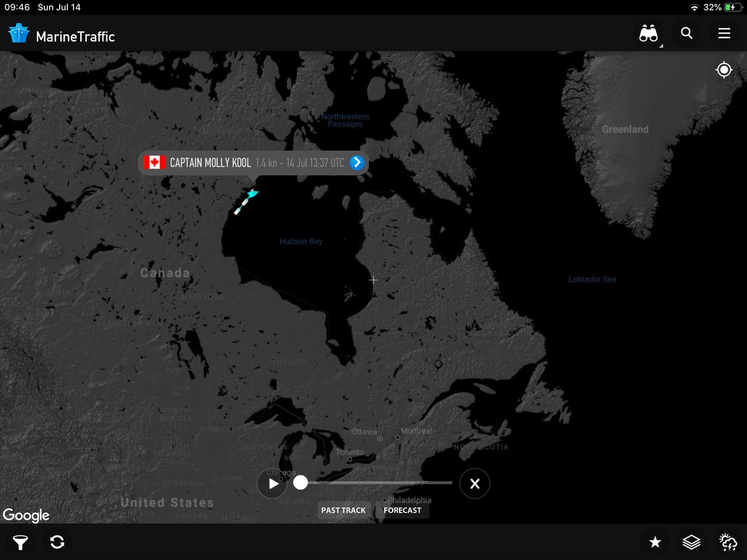Open the Google logo link
Image resolution: width=747 pixels, height=560 pixels.
[27, 516]
